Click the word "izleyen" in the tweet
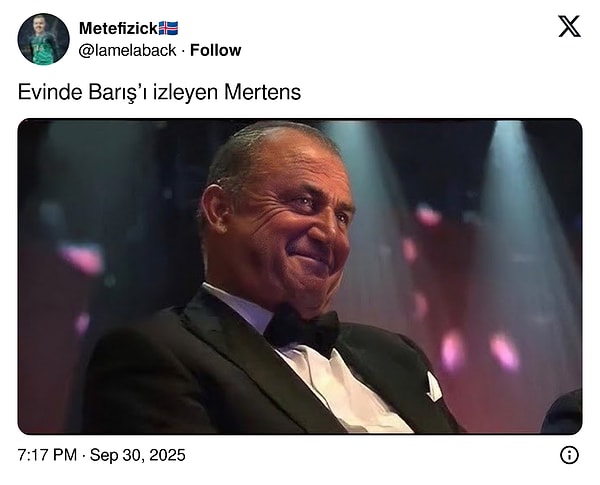The height and width of the screenshot is (485, 600). click(191, 92)
